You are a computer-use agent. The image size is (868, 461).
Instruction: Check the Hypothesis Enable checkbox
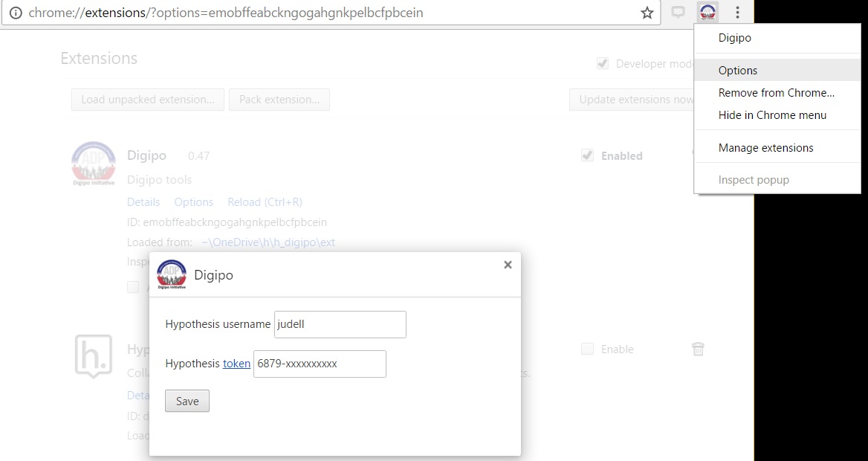point(587,349)
